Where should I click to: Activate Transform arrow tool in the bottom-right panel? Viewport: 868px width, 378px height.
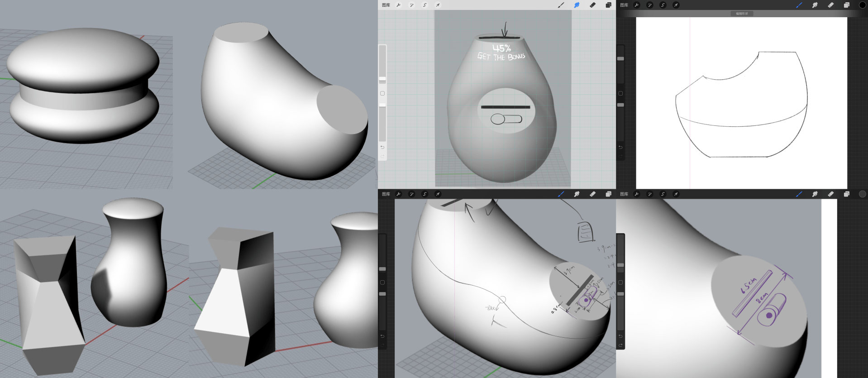[x=676, y=194]
